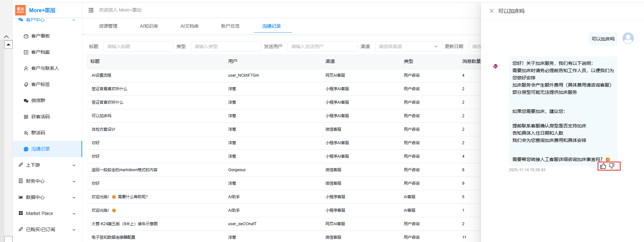Open 获客活码 in the sidebar
Viewport: 644px width, 242px height.
coord(41,117)
